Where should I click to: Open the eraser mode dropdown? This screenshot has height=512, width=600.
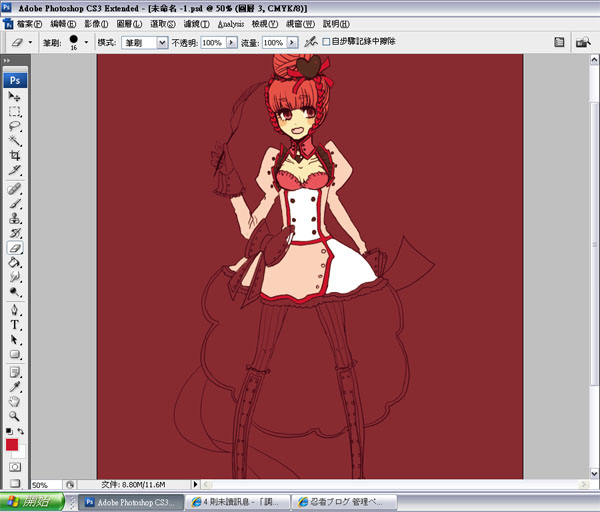[x=162, y=42]
